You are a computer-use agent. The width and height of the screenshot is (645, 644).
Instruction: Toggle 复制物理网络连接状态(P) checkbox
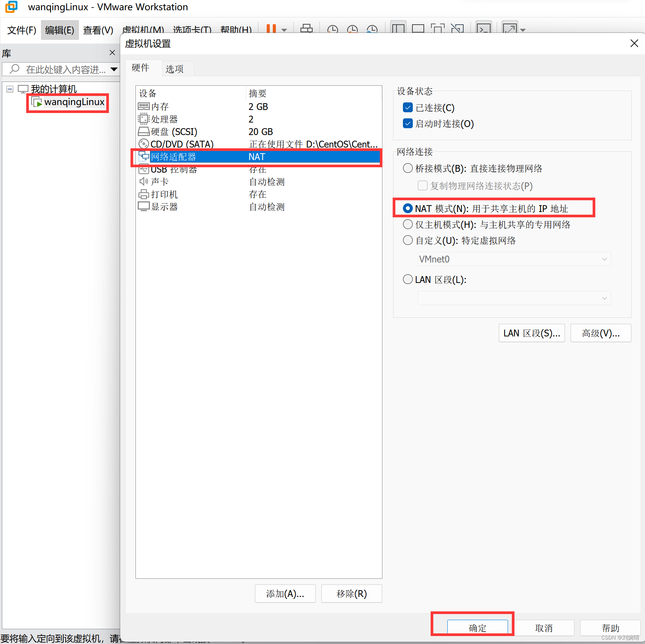tap(423, 185)
